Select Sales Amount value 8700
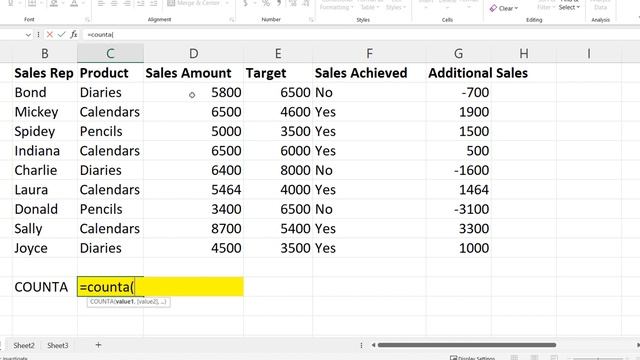 coord(193,229)
